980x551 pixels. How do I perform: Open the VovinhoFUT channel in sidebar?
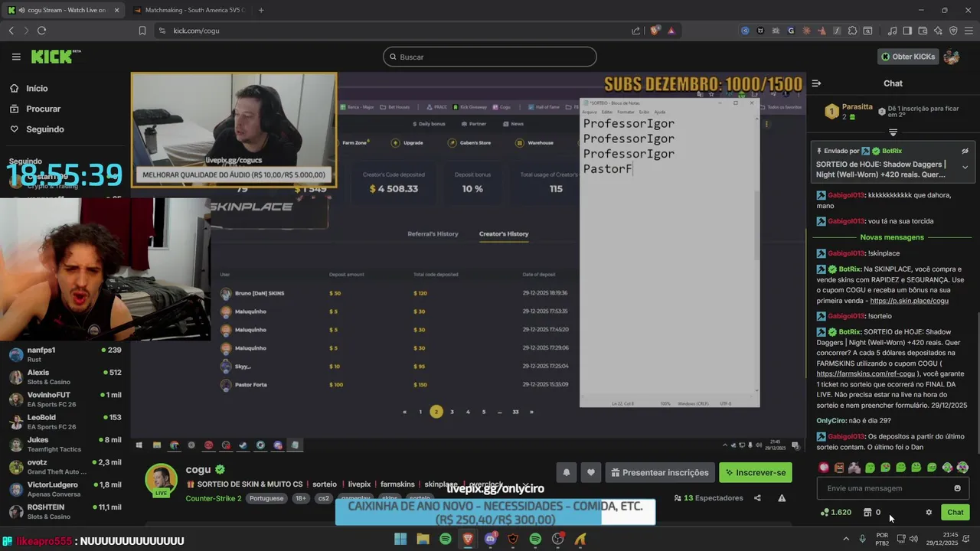coord(65,399)
